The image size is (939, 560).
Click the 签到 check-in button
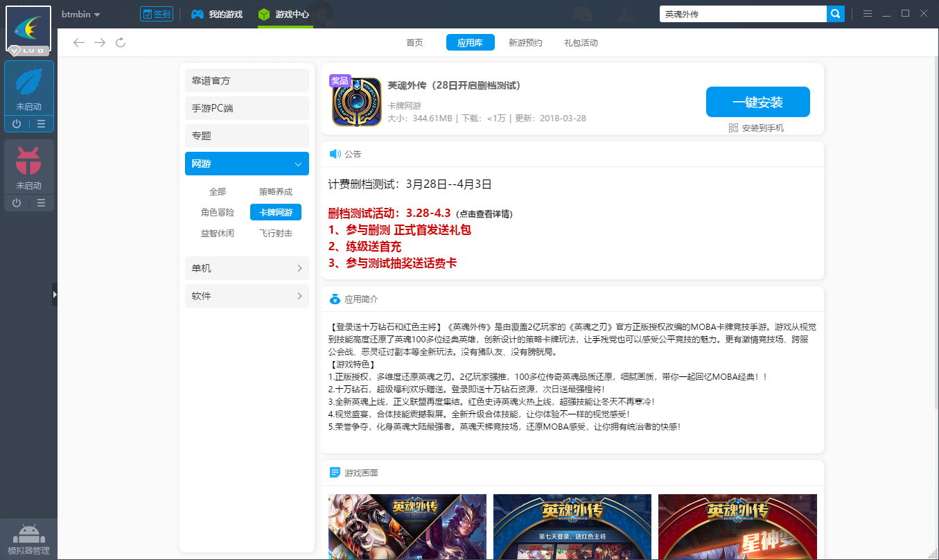156,14
